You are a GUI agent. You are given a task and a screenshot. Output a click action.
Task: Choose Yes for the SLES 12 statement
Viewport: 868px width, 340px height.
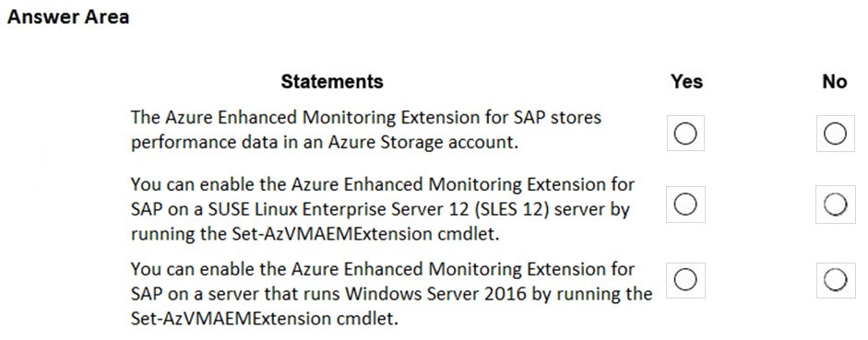[x=685, y=205]
